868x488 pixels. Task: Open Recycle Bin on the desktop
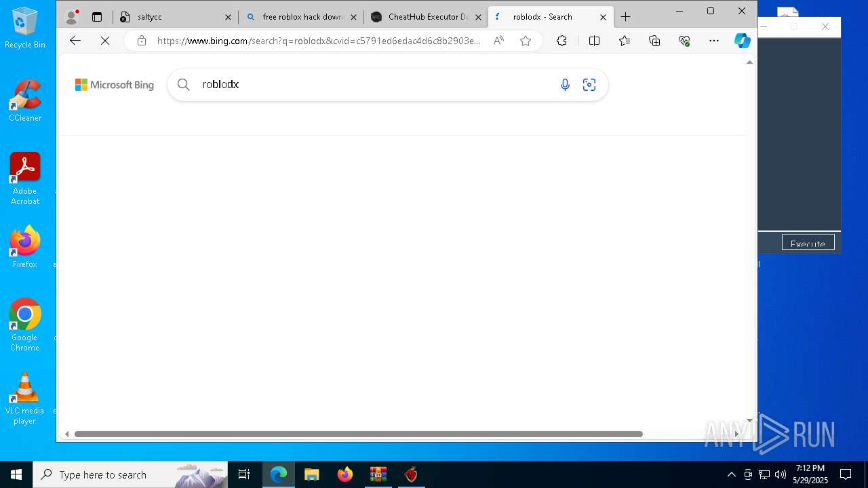pos(25,27)
